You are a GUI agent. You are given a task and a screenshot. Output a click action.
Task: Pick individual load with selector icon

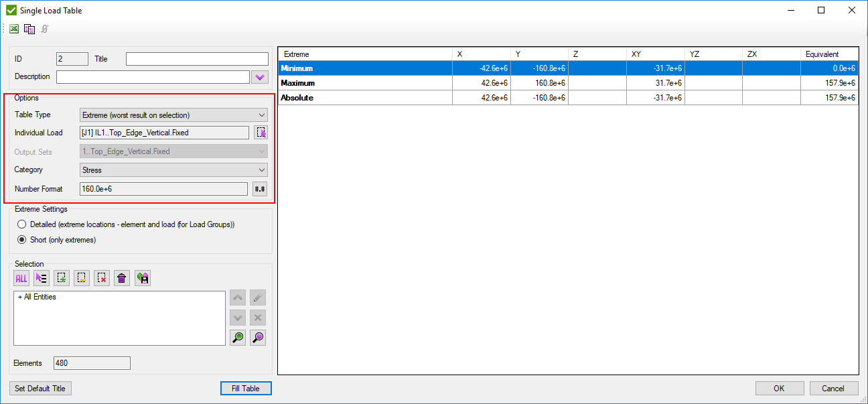click(261, 133)
